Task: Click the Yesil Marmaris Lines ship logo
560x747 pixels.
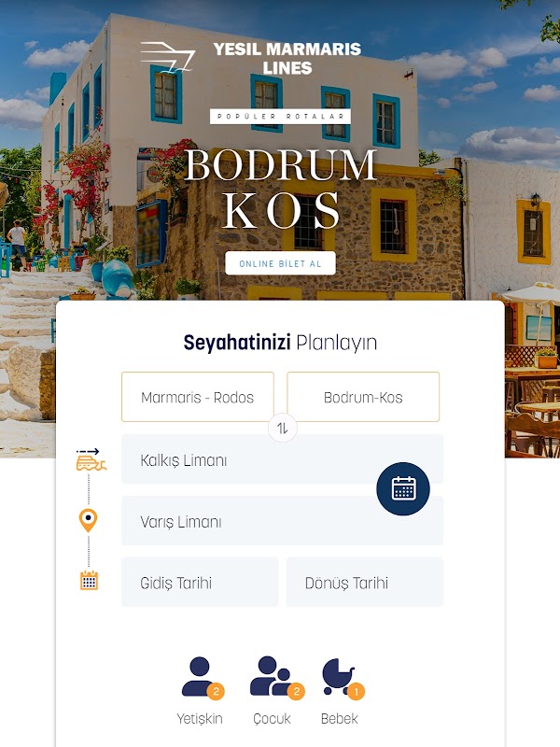Action: (168, 57)
